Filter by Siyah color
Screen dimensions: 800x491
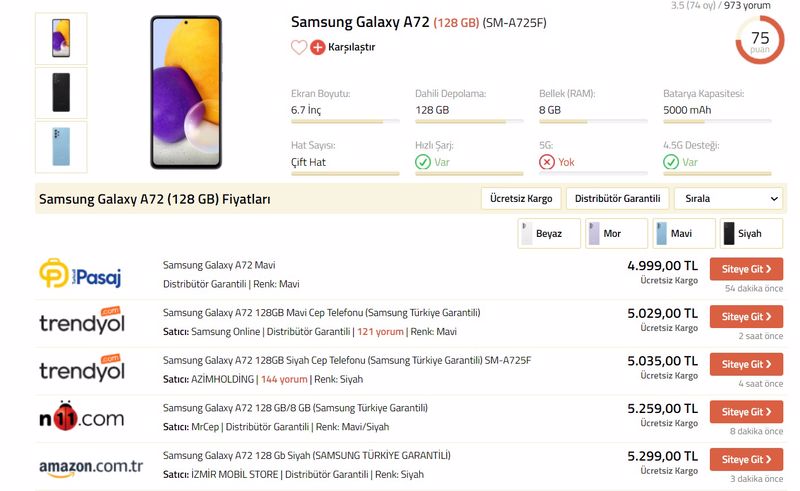point(751,233)
